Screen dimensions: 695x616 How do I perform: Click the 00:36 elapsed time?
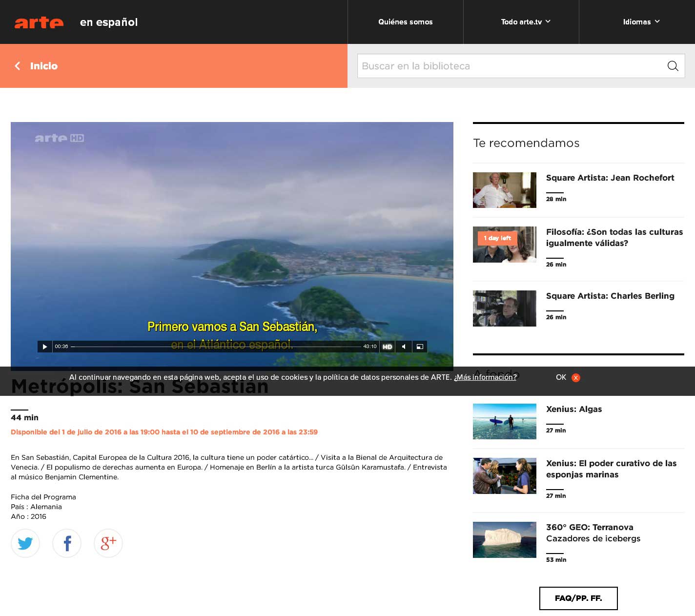coord(61,347)
